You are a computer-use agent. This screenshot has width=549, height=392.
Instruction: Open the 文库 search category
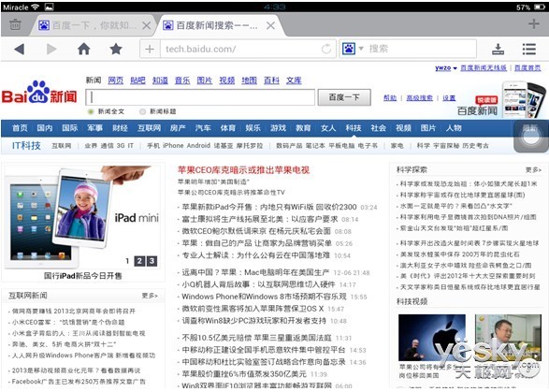tap(294, 80)
